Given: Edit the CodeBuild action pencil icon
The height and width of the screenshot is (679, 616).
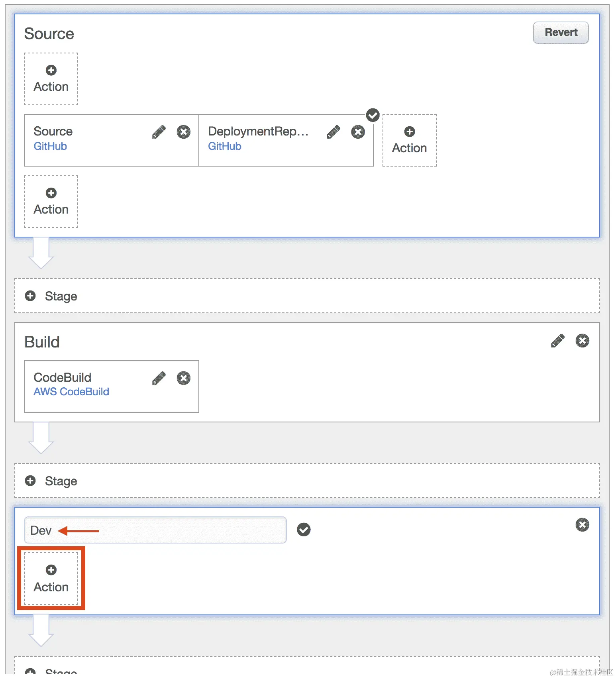Looking at the screenshot, I should pos(159,378).
